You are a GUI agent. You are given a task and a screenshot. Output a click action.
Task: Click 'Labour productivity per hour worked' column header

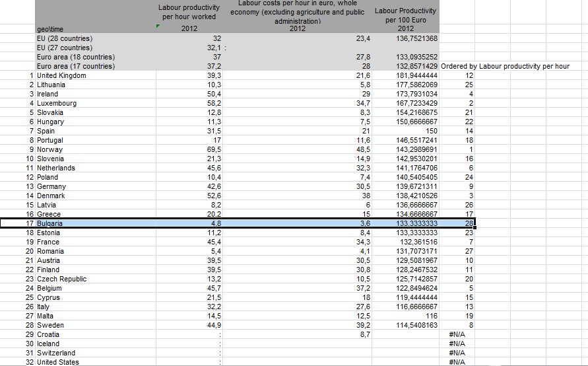click(x=189, y=12)
